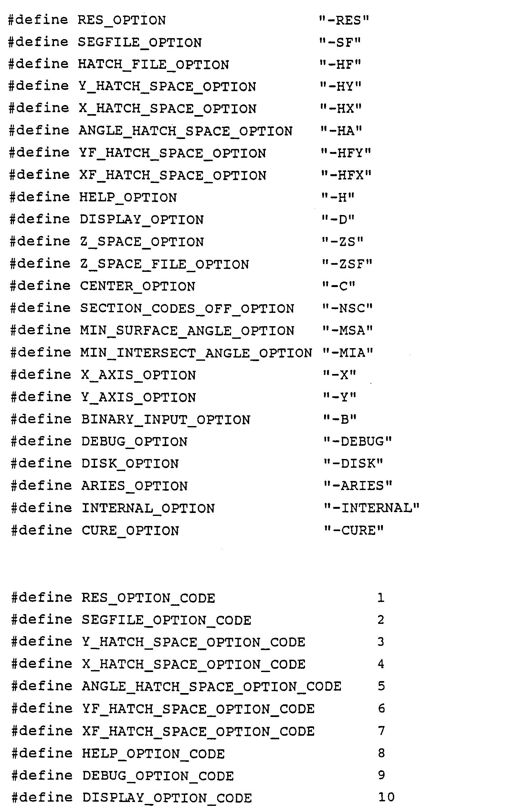Click the SEGFILE_OPTION_CODE macro name

point(166,620)
